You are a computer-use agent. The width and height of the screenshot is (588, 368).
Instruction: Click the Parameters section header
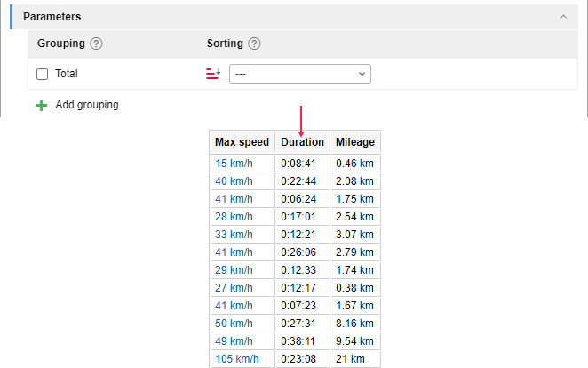click(295, 17)
